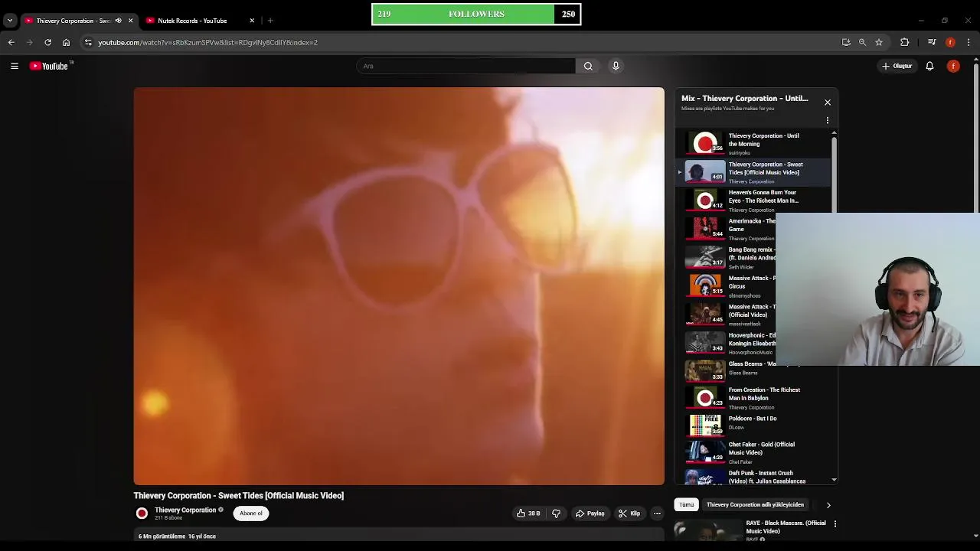
Task: Reload the current page
Action: pos(47,42)
